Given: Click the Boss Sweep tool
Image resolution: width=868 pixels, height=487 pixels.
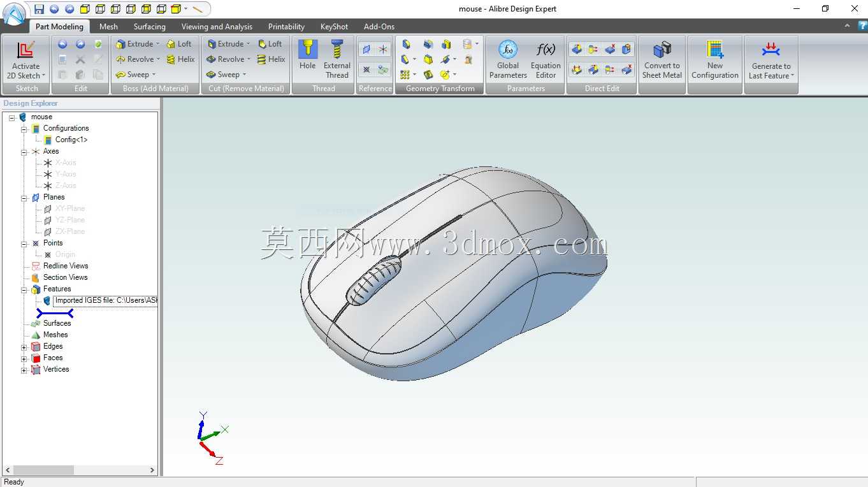Looking at the screenshot, I should 133,75.
